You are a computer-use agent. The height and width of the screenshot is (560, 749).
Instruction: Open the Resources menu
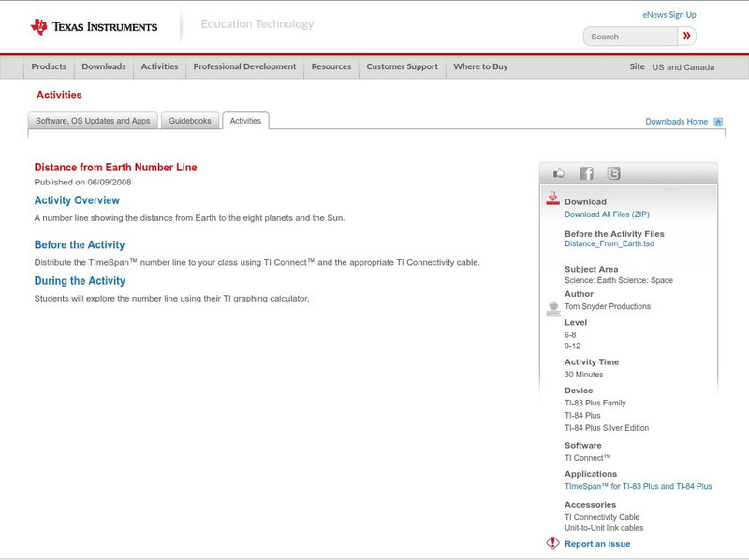point(332,66)
